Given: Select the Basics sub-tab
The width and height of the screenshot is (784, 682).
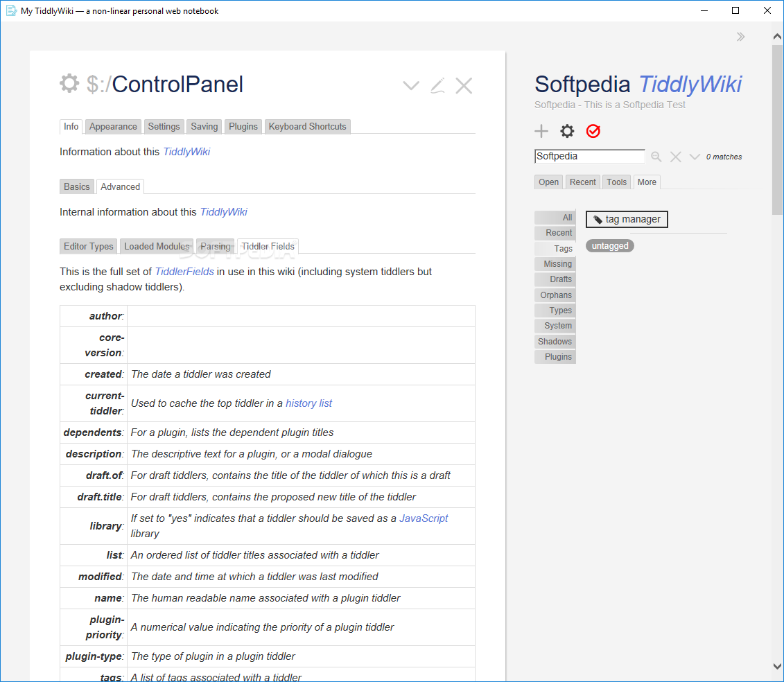Looking at the screenshot, I should 76,186.
